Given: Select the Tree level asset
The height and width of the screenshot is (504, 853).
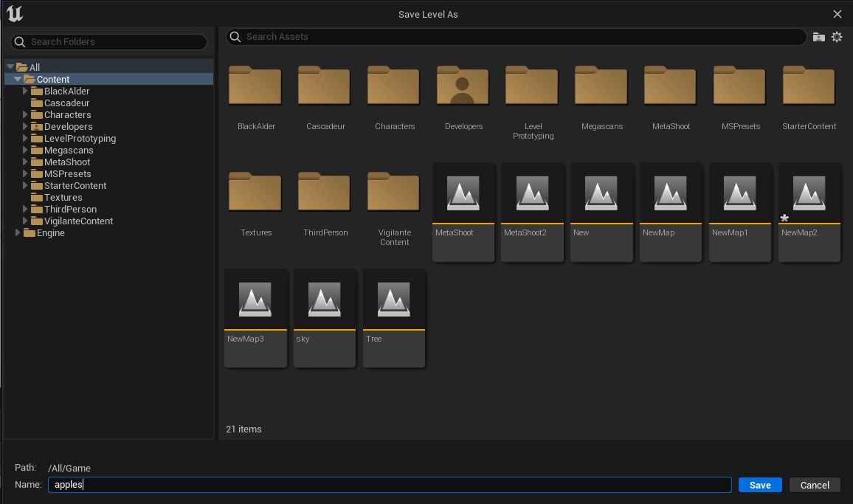Looking at the screenshot, I should pos(393,318).
